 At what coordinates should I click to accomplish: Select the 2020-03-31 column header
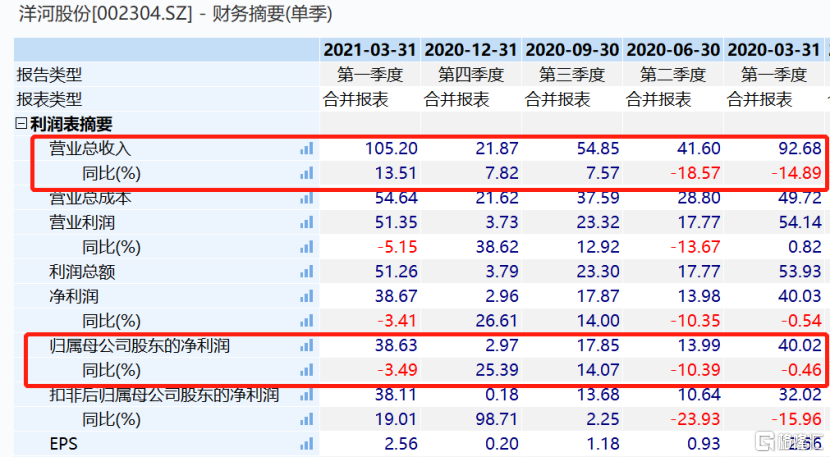(x=774, y=50)
